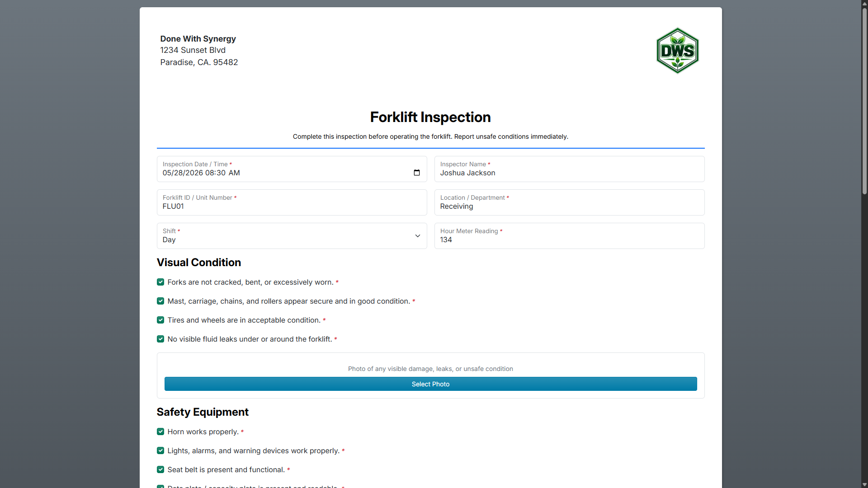The width and height of the screenshot is (868, 488).
Task: Click the DWS company logo
Action: tap(677, 51)
